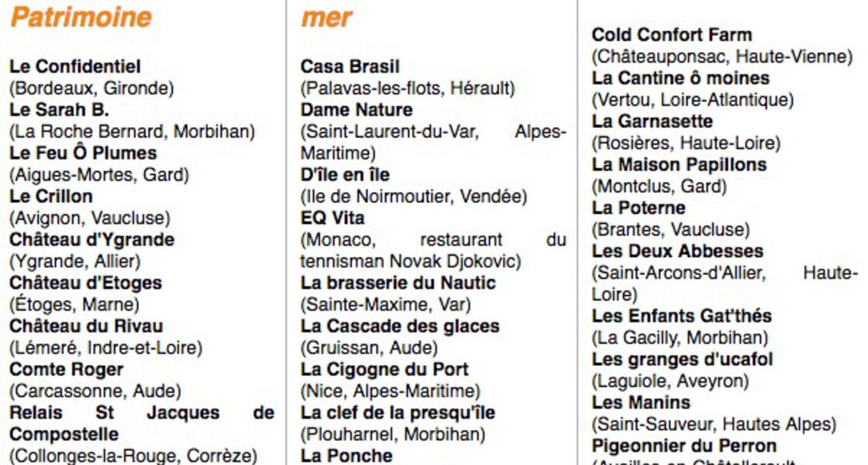The height and width of the screenshot is (465, 868).
Task: Click the Patrimoine heading
Action: pos(81,16)
